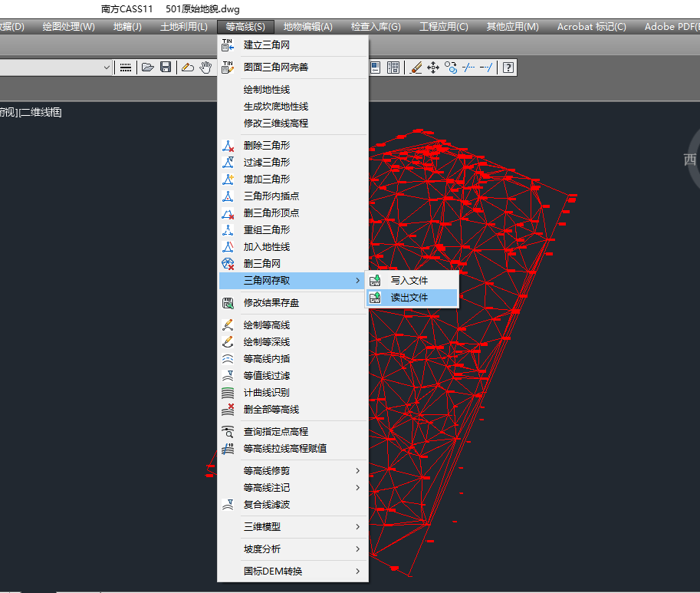Image resolution: width=700 pixels, height=593 pixels.
Task: Select 写入文件 in the submenu
Action: click(x=409, y=281)
